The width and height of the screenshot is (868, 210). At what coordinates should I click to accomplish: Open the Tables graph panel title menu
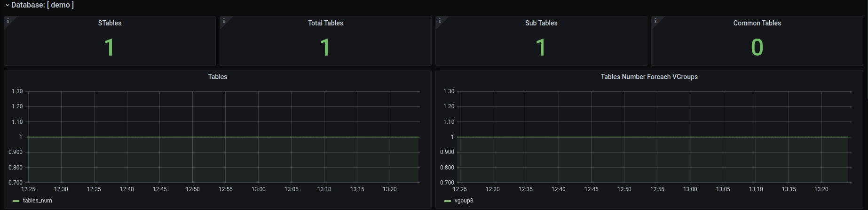[x=218, y=77]
